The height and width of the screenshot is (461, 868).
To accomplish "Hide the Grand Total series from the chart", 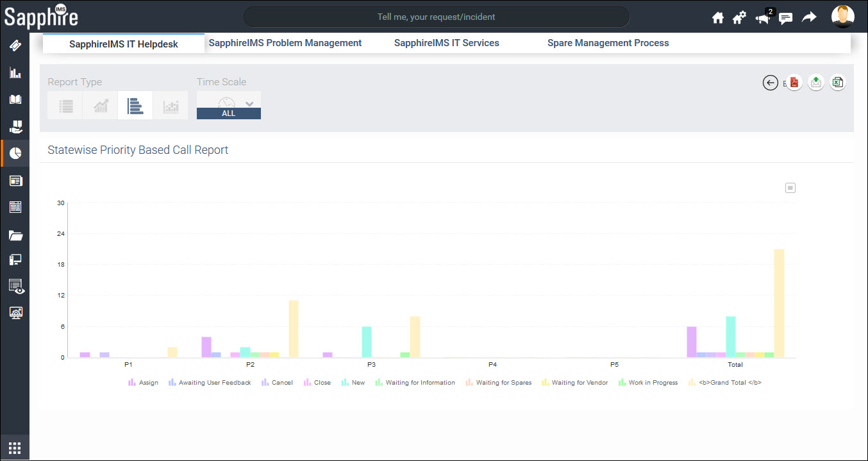I will [725, 382].
